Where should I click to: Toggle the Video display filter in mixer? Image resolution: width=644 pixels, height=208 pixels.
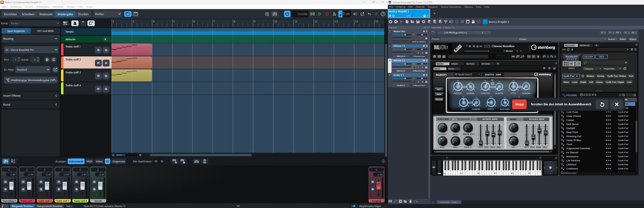pyautogui.click(x=99, y=161)
